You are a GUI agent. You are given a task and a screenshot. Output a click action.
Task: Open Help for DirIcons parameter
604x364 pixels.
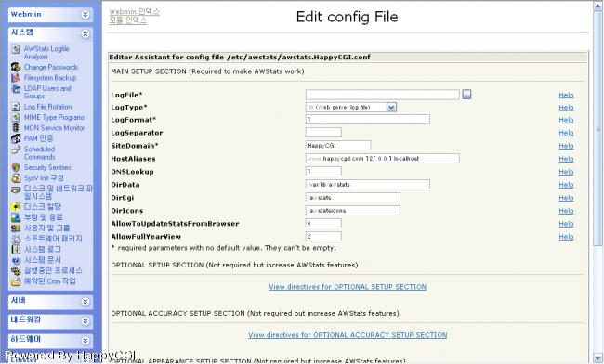(566, 211)
